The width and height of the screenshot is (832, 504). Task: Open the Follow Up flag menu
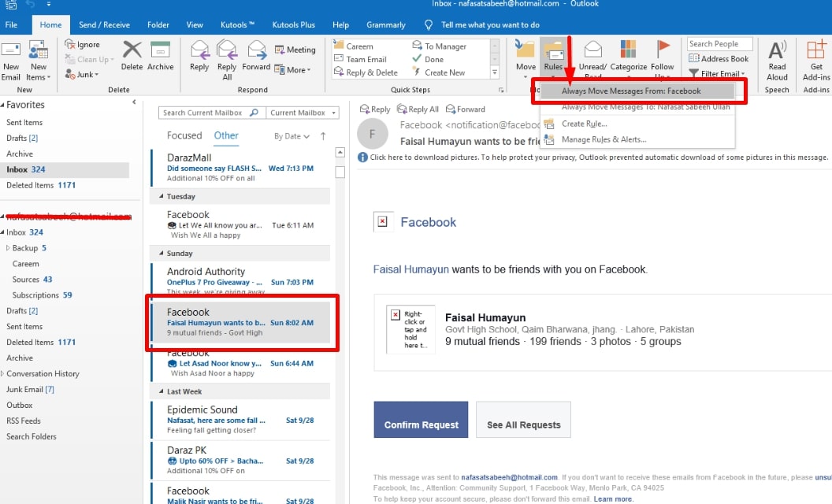coord(662,57)
